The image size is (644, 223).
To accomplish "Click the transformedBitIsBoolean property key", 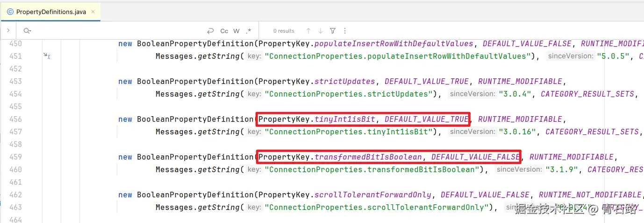I will [x=368, y=157].
